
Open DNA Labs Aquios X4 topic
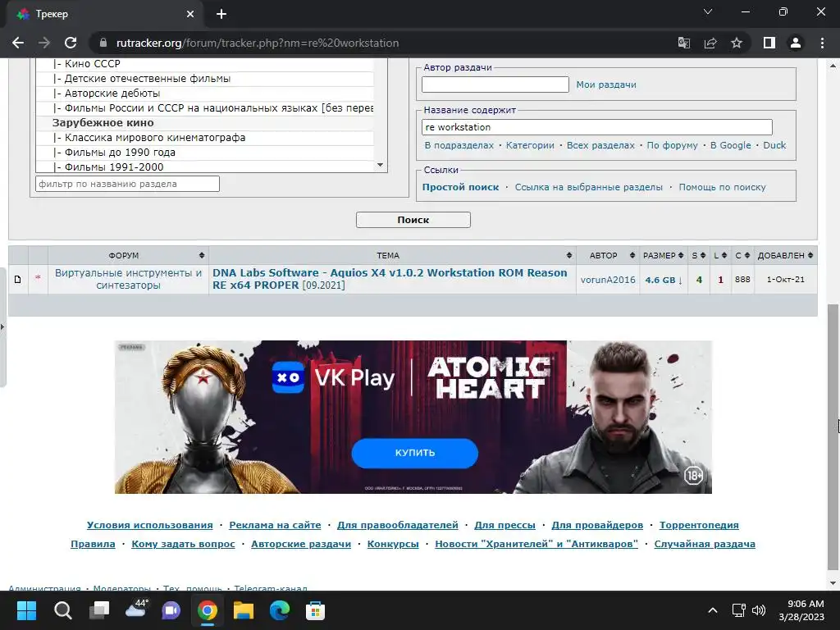coord(390,279)
